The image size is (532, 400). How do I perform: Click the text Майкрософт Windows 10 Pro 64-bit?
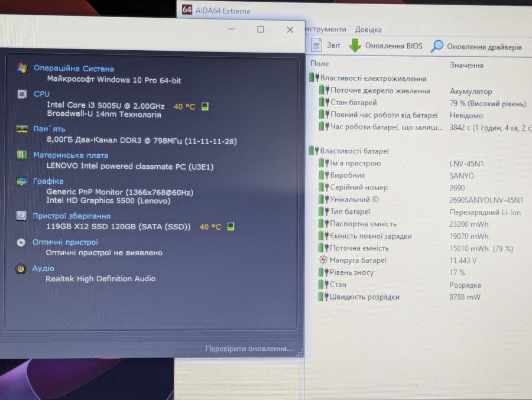pos(114,80)
